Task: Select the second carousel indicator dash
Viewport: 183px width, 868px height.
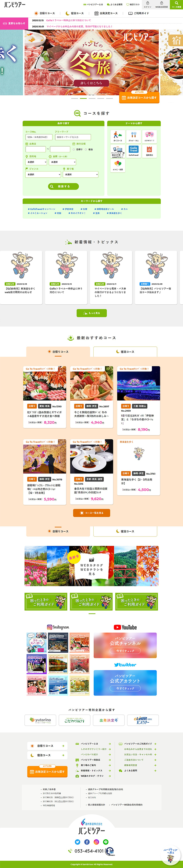Action: click(83, 98)
